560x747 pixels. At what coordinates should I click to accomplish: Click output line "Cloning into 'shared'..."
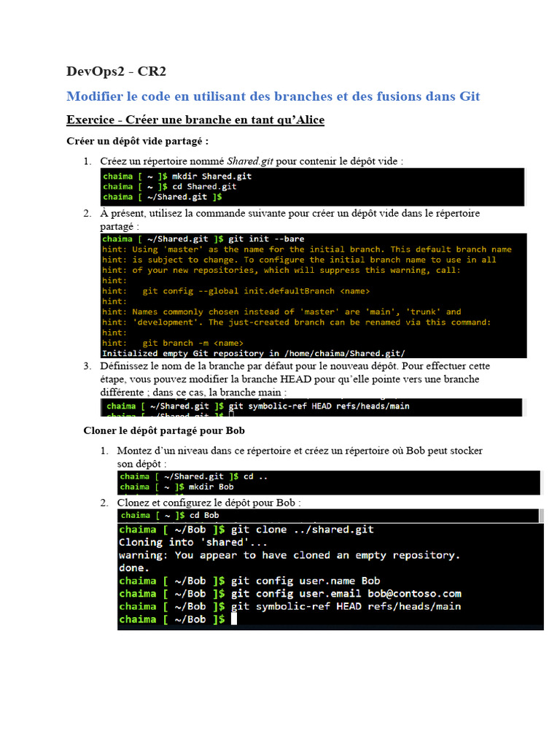tap(192, 543)
